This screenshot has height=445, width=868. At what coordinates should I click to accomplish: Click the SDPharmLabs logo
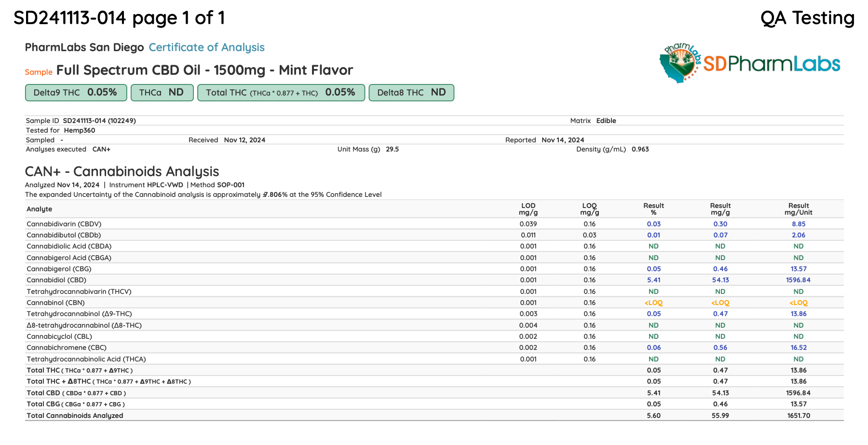click(750, 63)
